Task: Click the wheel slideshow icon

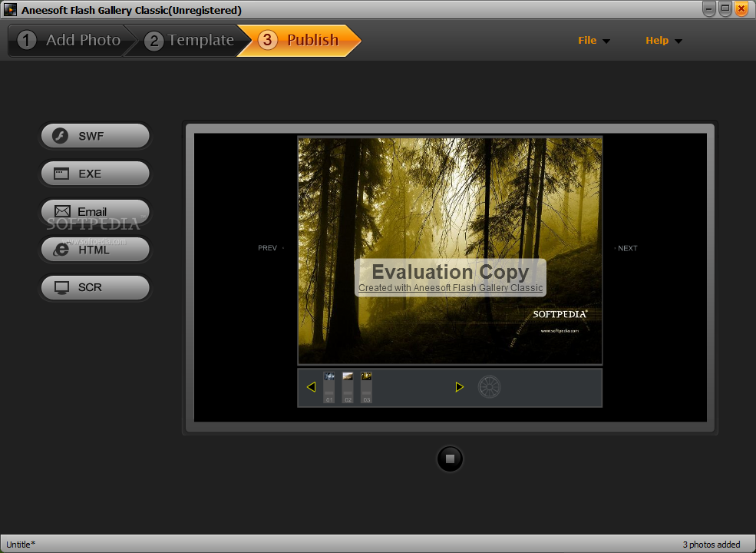Action: 489,387
